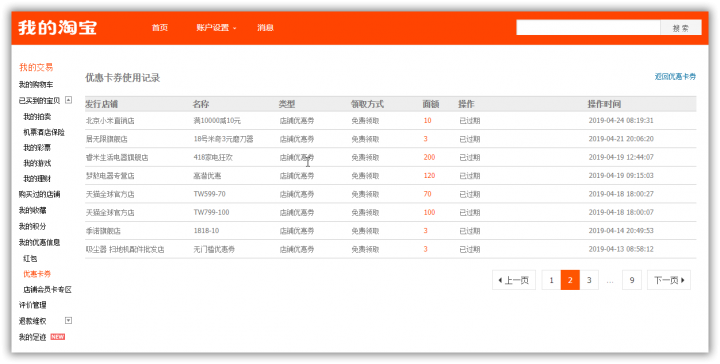Click the 领取方式 column header

click(367, 104)
